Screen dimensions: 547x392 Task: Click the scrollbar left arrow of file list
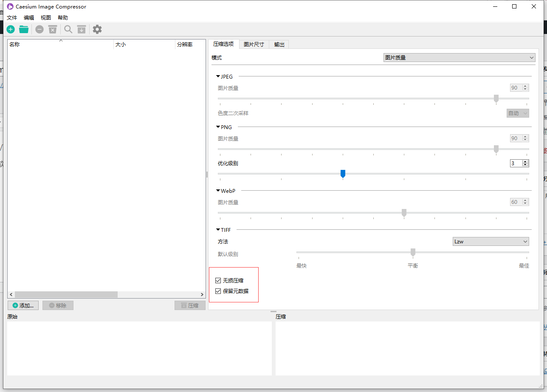point(11,294)
